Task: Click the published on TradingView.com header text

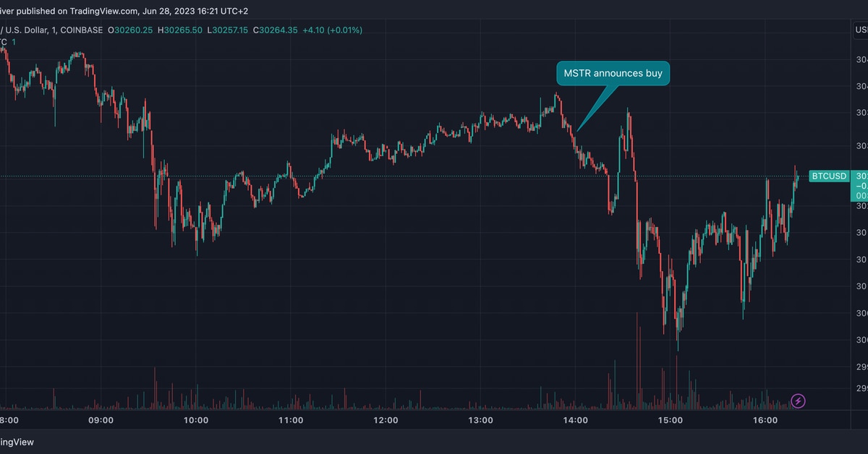Action: (x=80, y=10)
